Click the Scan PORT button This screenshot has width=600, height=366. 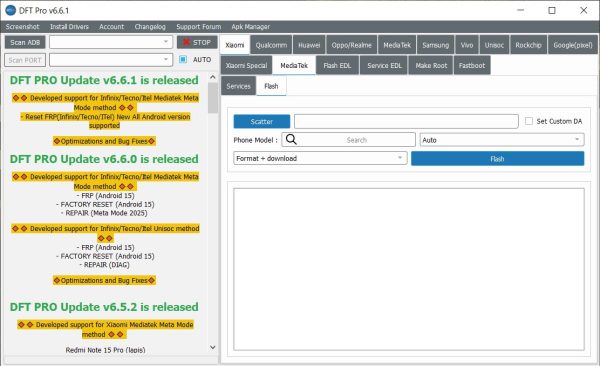tap(25, 60)
